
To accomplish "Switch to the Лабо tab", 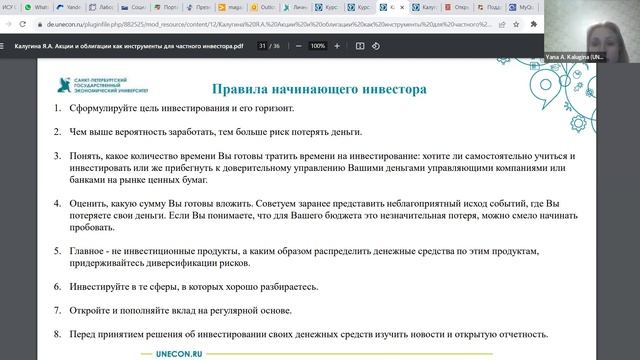I will 101,7.
